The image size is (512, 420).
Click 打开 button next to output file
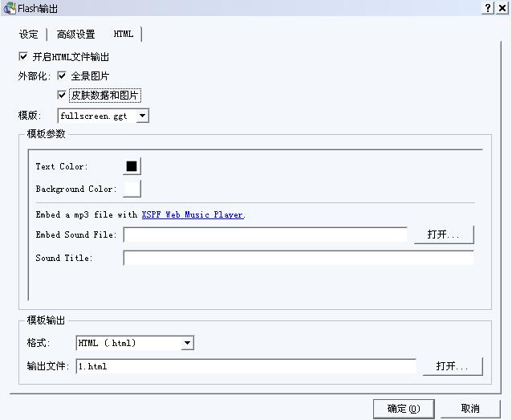click(x=453, y=366)
